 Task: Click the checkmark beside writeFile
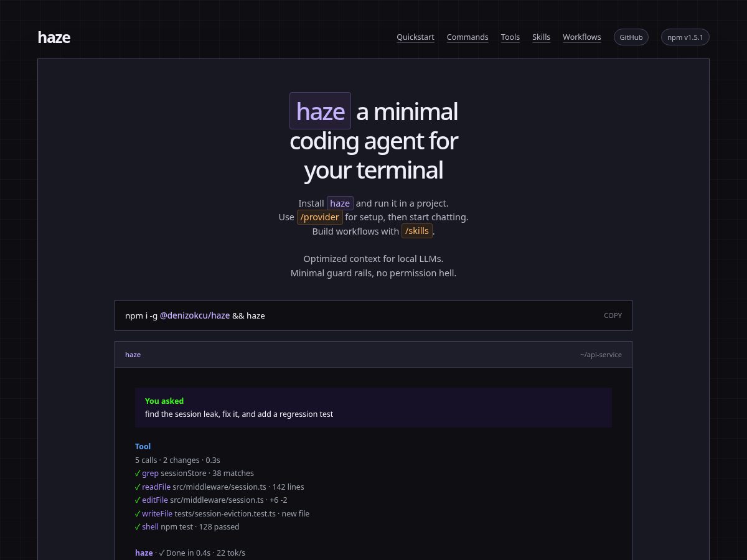(138, 513)
